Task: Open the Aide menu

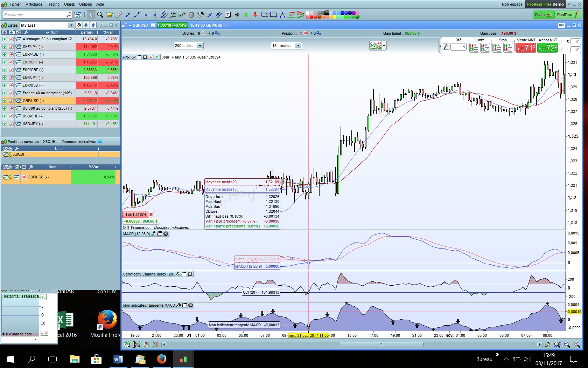Action: (100, 4)
